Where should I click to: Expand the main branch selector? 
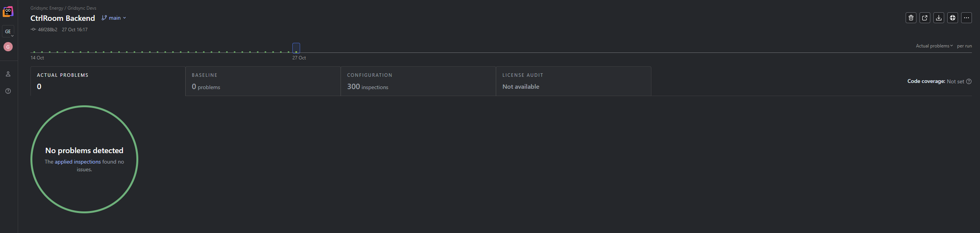pos(114,18)
